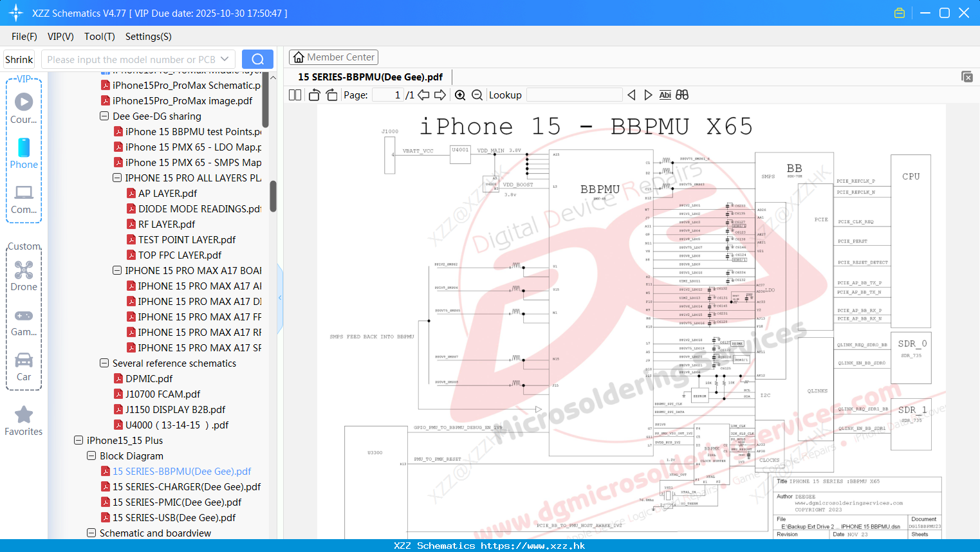Open Favorites
The image size is (980, 552).
(x=24, y=421)
